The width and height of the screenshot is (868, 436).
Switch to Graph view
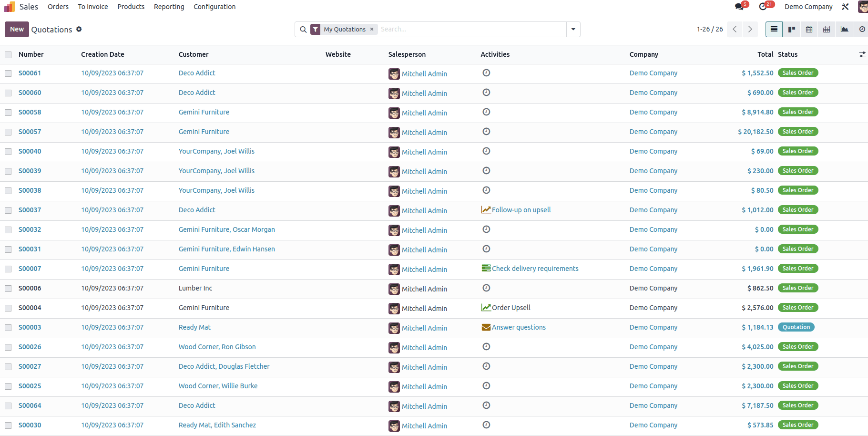pyautogui.click(x=844, y=29)
